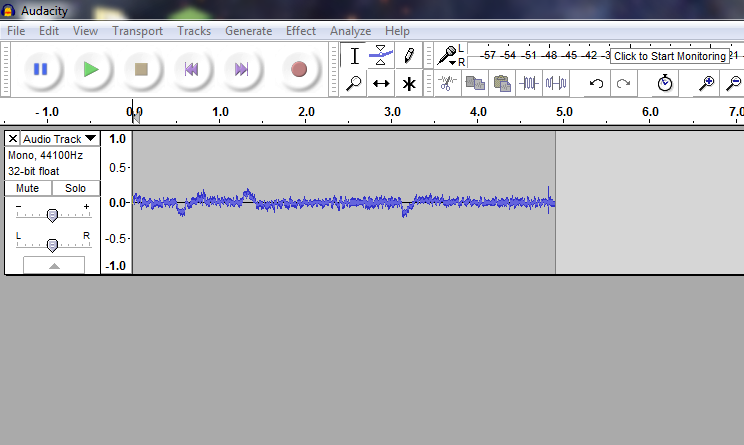Start playback with the green Play button
744x445 pixels.
point(91,69)
